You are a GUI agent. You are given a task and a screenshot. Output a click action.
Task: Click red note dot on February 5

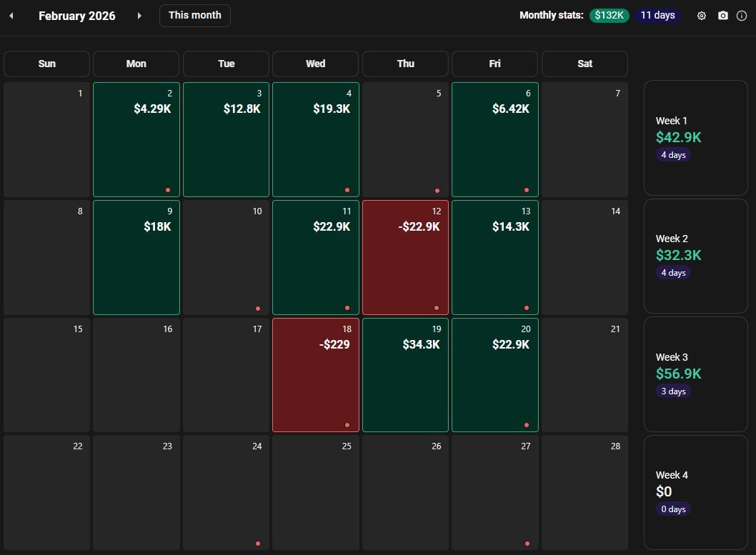click(x=437, y=190)
